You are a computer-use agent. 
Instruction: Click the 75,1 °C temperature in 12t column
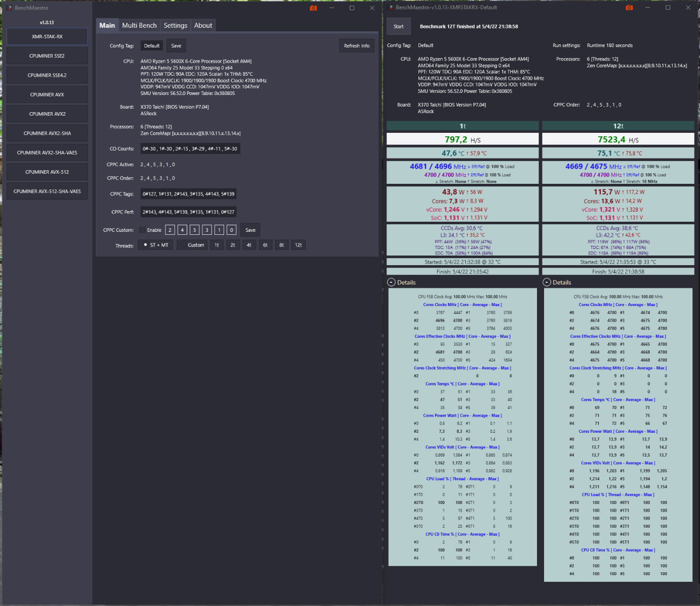609,153
